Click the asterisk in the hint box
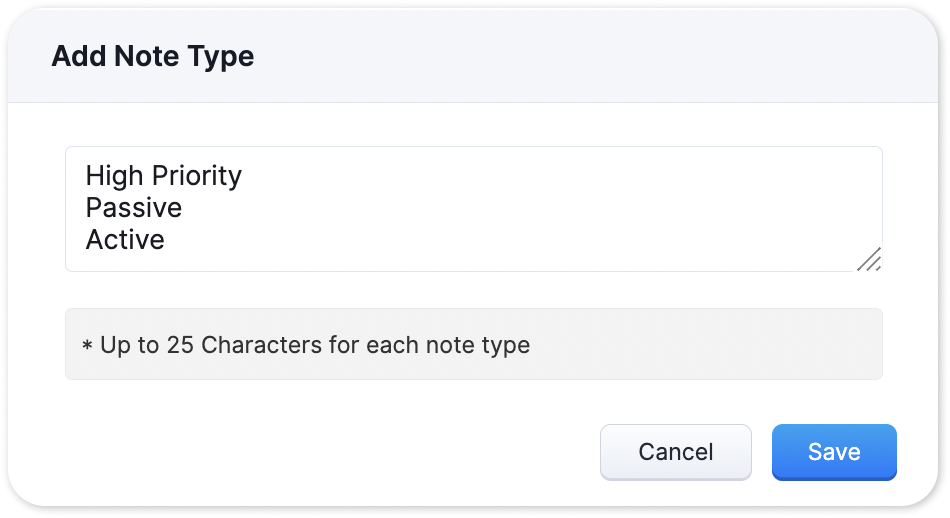The width and height of the screenshot is (950, 518). click(87, 347)
